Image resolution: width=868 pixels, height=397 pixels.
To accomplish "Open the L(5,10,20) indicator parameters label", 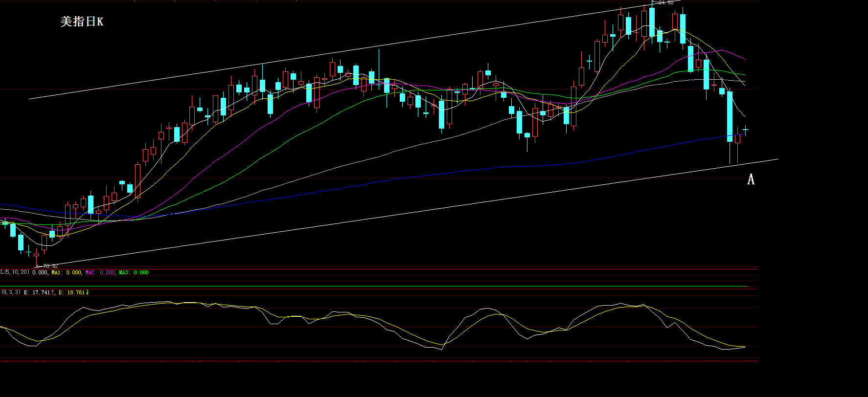I will (15, 272).
